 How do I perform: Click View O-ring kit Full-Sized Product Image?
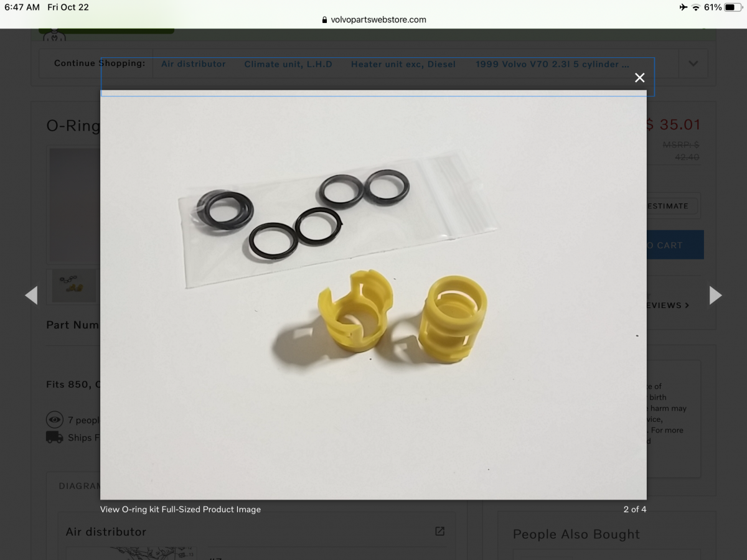(x=181, y=510)
